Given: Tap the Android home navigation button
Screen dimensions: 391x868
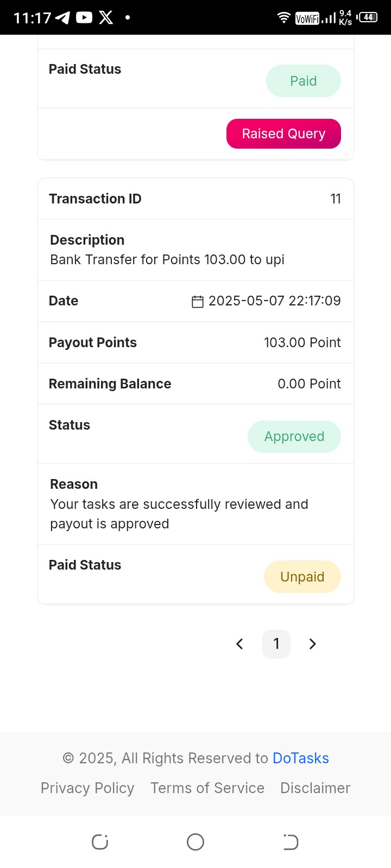Looking at the screenshot, I should pos(195,842).
